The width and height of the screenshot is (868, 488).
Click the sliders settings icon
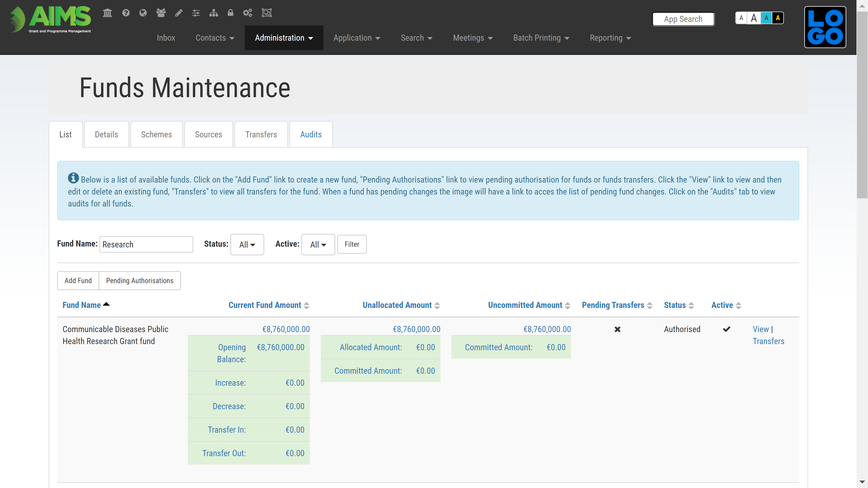(196, 13)
